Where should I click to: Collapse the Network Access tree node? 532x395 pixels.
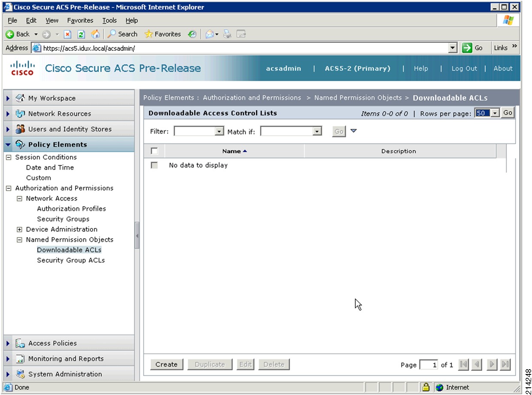[19, 199]
